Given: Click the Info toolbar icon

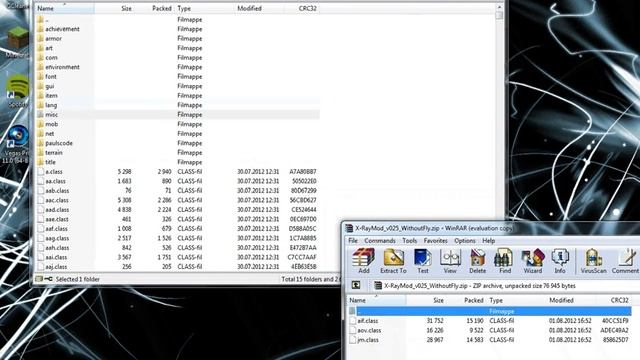Looking at the screenshot, I should (x=560, y=261).
